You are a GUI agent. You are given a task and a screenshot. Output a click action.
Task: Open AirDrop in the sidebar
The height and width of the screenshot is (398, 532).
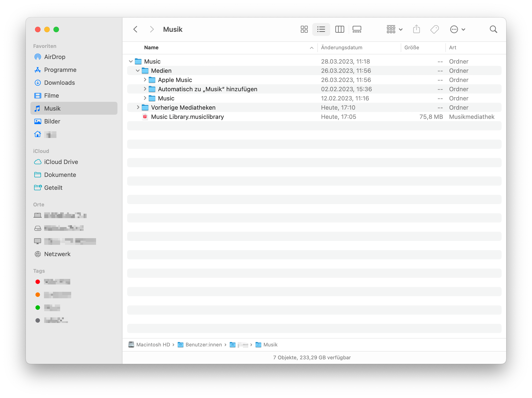(55, 57)
